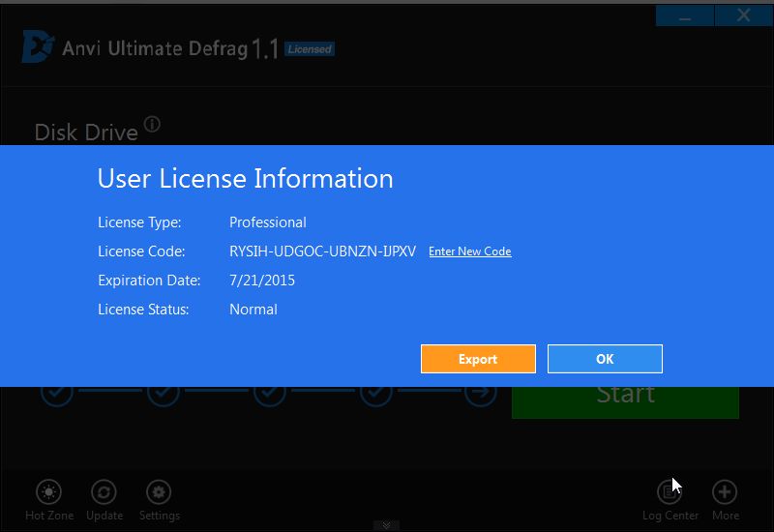
Task: Close the Anvi Defrag window
Action: pyautogui.click(x=744, y=15)
